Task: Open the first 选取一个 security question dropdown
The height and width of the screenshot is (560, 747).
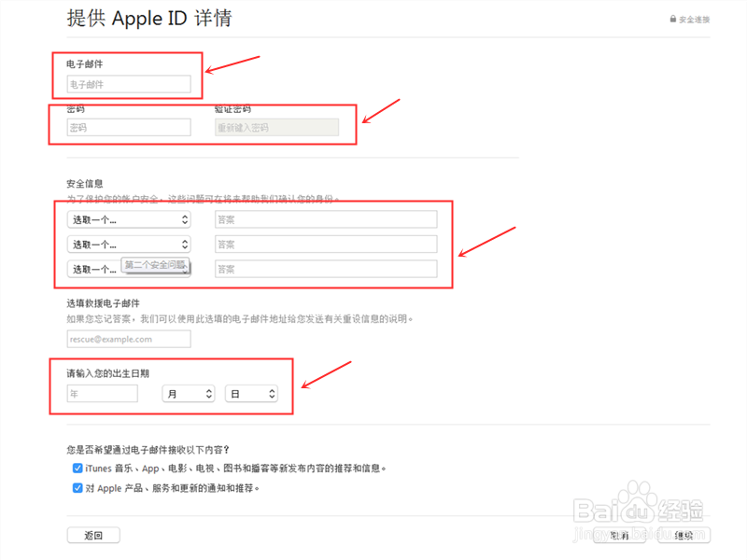Action: click(x=129, y=219)
